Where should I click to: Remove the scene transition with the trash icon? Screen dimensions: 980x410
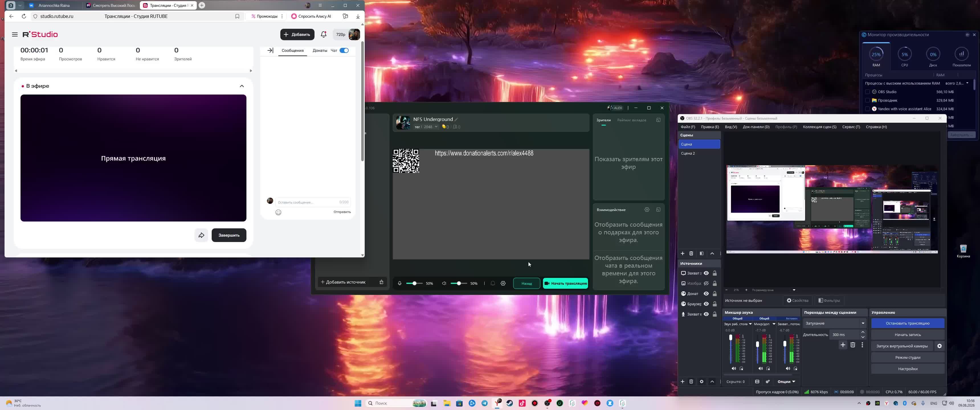(853, 345)
